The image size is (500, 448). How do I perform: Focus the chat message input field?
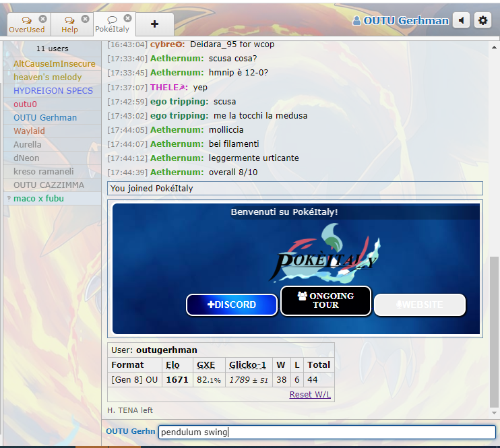coord(327,432)
